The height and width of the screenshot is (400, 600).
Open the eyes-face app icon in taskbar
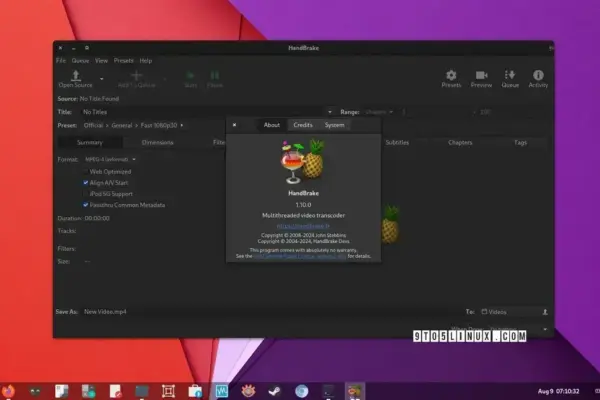[35, 391]
